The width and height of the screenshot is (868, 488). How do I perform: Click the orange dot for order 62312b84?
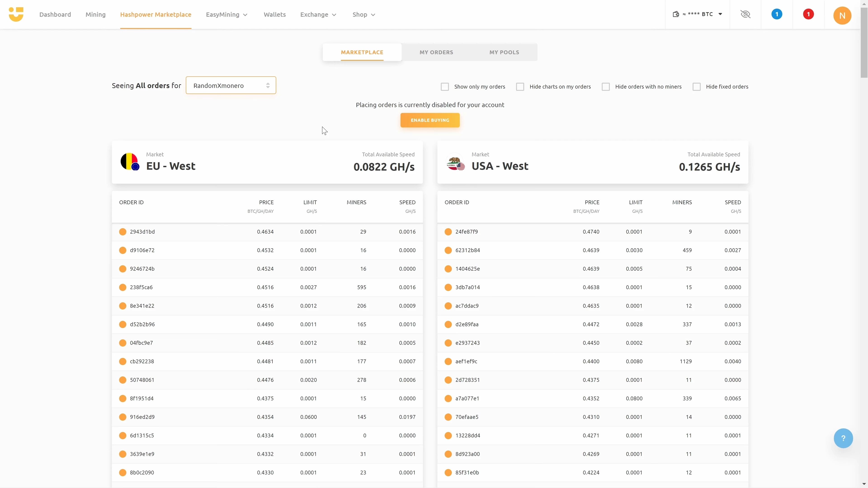tap(448, 250)
